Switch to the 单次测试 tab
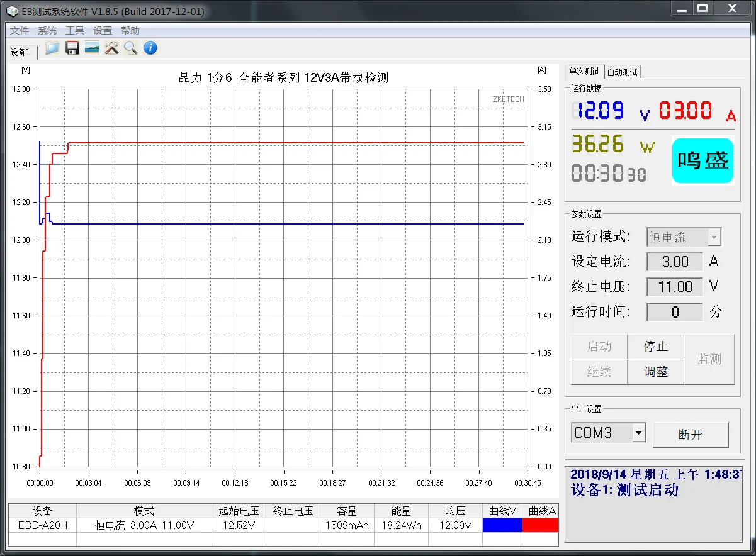Viewport: 756px width, 556px height. 585,72
